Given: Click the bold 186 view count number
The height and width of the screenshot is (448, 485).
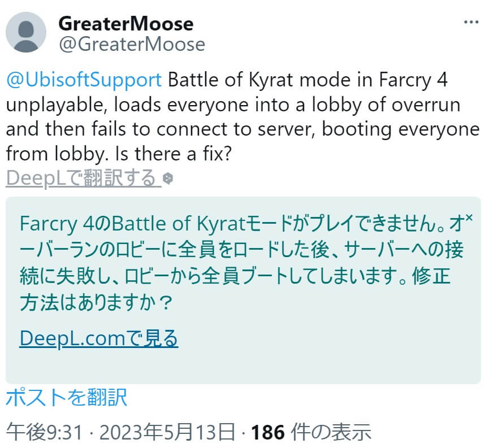Looking at the screenshot, I should 267,433.
